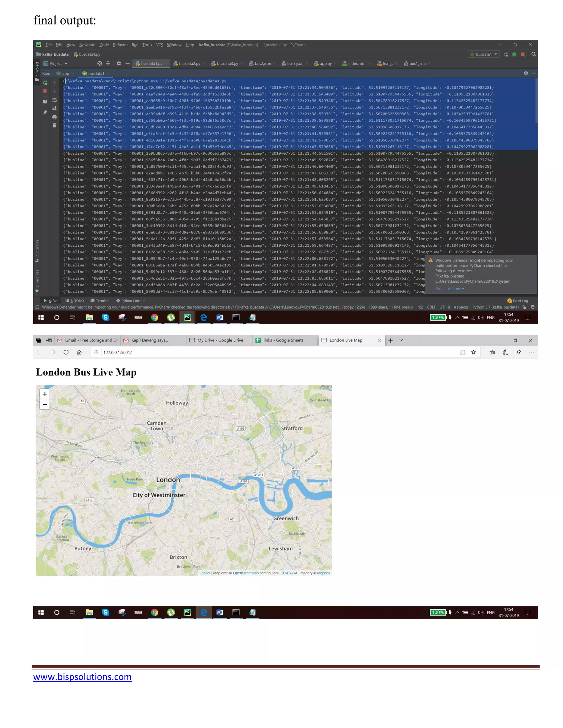Open the File menu
Image resolution: width=563 pixels, height=728 pixels.
tap(48, 45)
